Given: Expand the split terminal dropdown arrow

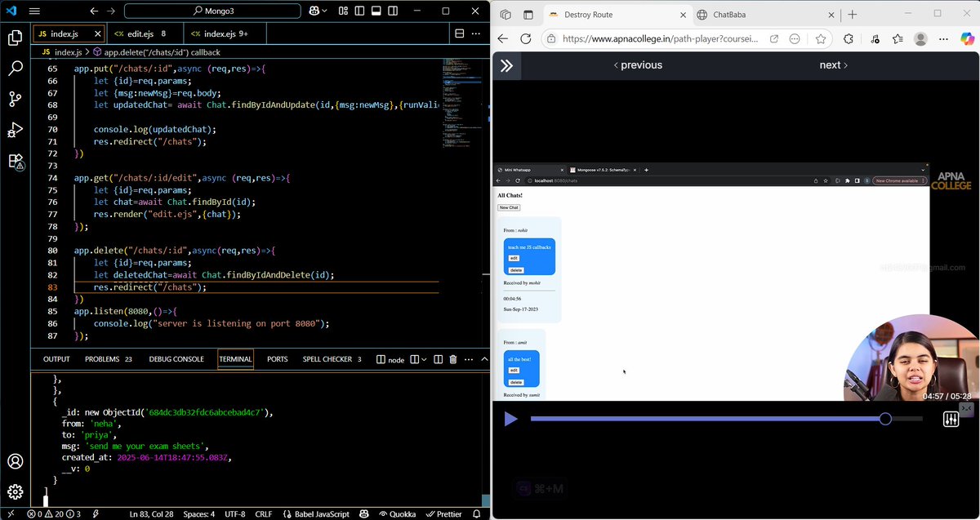Looking at the screenshot, I should coord(425,359).
